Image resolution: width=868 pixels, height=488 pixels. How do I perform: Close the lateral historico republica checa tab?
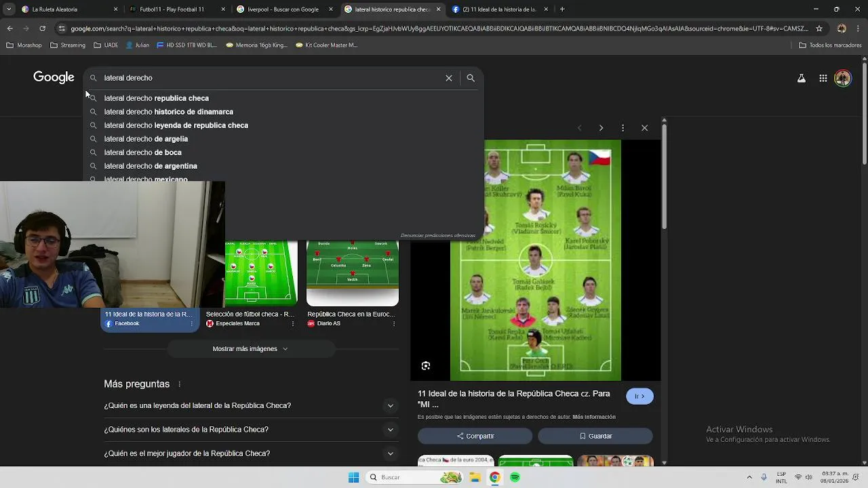click(438, 9)
